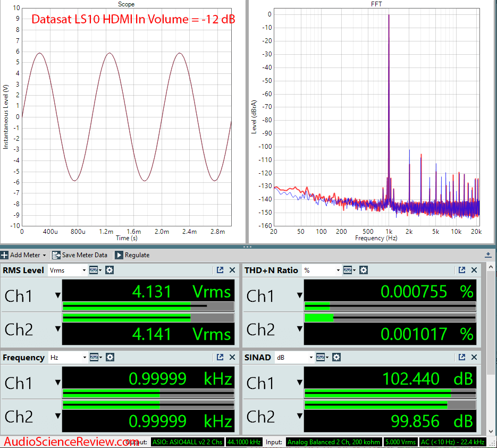
Task: Expand the Ch2 arrow in SINAD meter
Action: tap(300, 416)
